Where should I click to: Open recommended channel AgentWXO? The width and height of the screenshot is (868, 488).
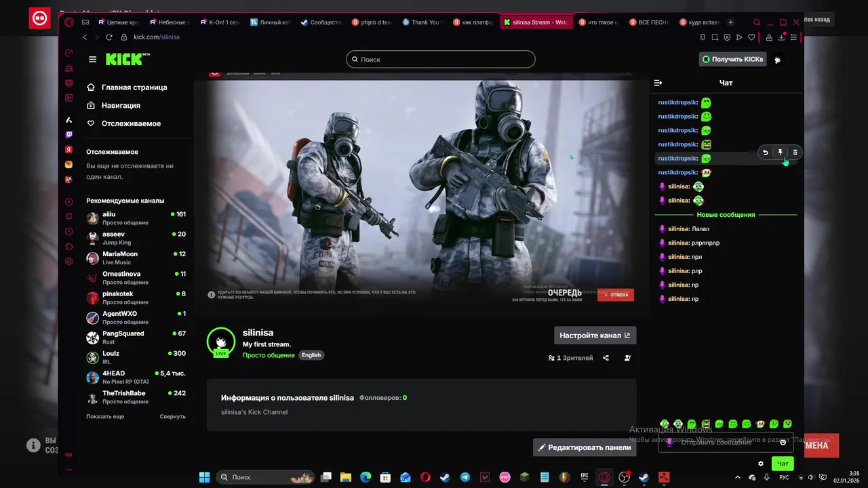(x=136, y=318)
